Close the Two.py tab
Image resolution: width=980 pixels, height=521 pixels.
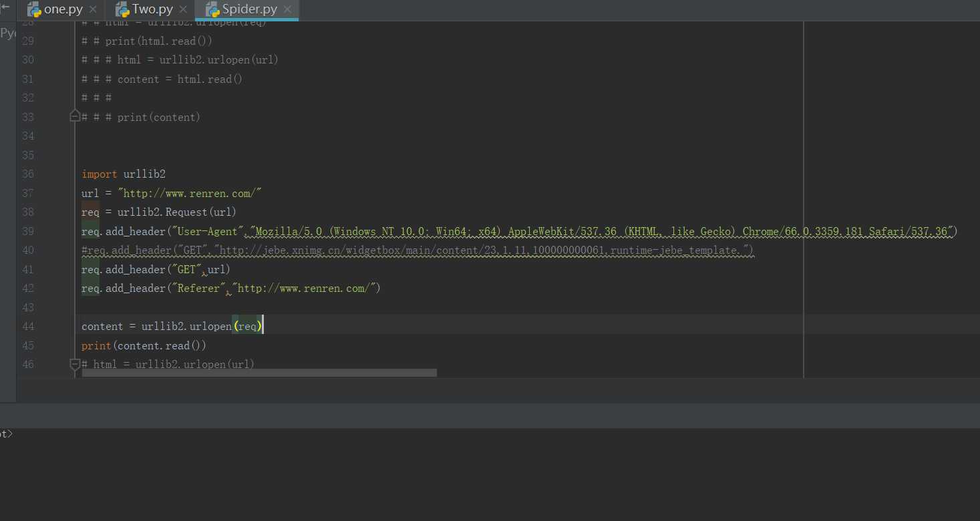tap(183, 9)
